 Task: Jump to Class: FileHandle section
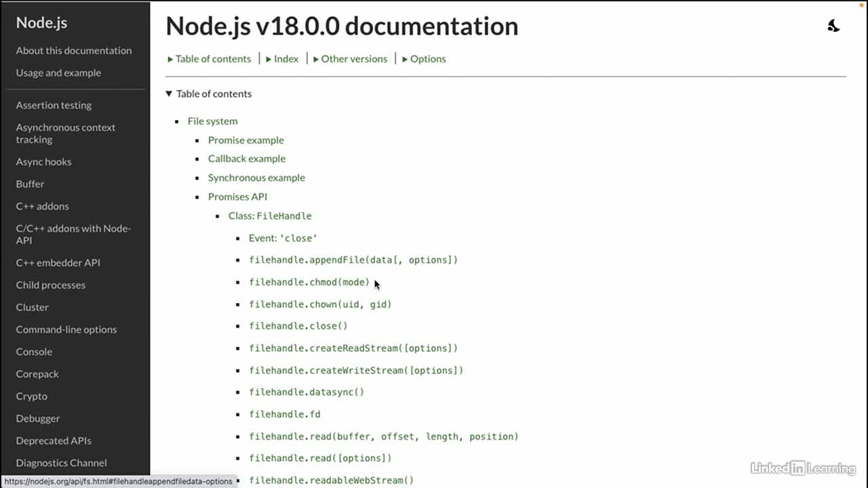click(270, 216)
